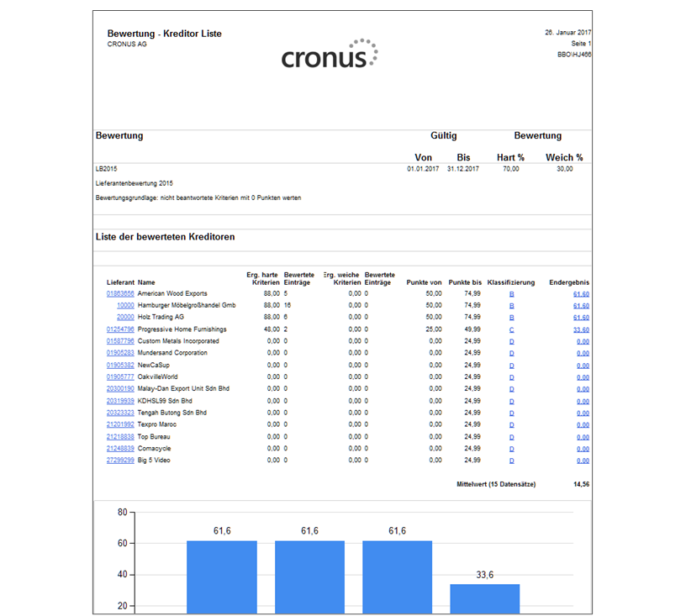Screen dimensions: 686x616
Task: Click the cronus logo
Action: (x=330, y=55)
